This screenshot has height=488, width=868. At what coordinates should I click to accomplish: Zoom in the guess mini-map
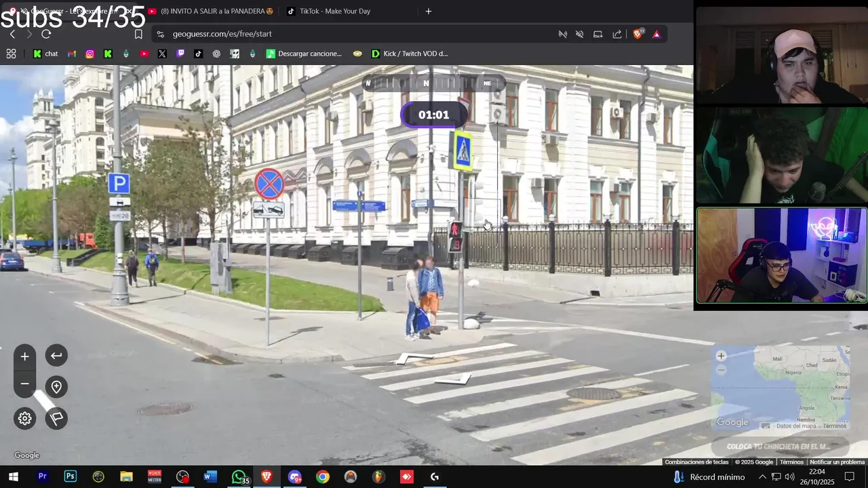pos(721,356)
